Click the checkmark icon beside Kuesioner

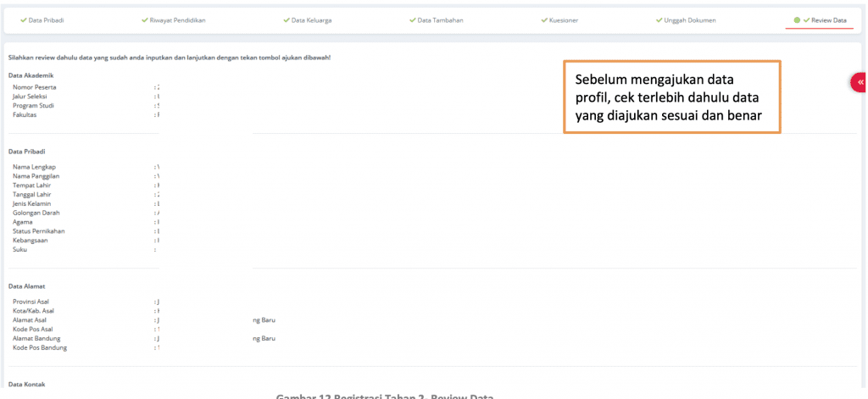(x=544, y=19)
